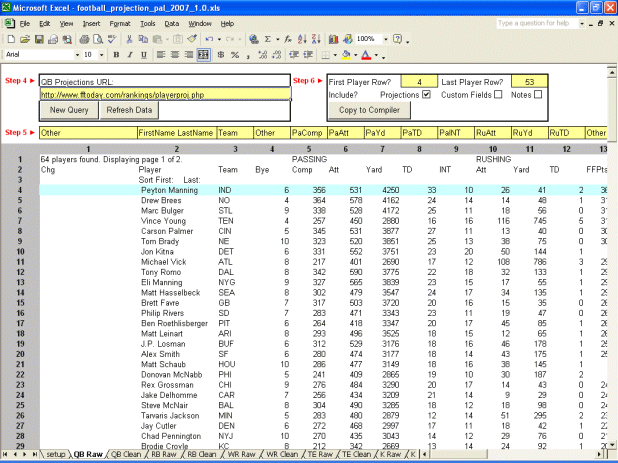Screen dimensions: 618x463
Task: Launch the Chart Wizard icon
Action: pos(333,39)
